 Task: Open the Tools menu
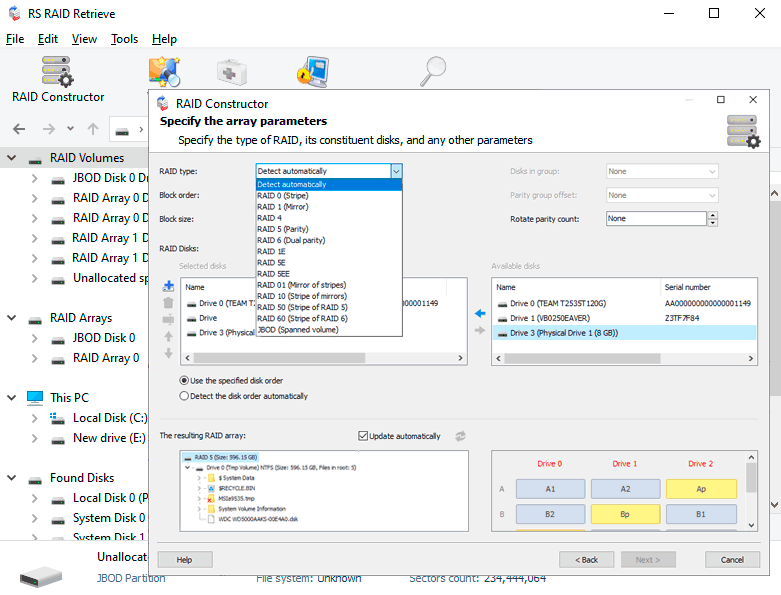coord(124,39)
